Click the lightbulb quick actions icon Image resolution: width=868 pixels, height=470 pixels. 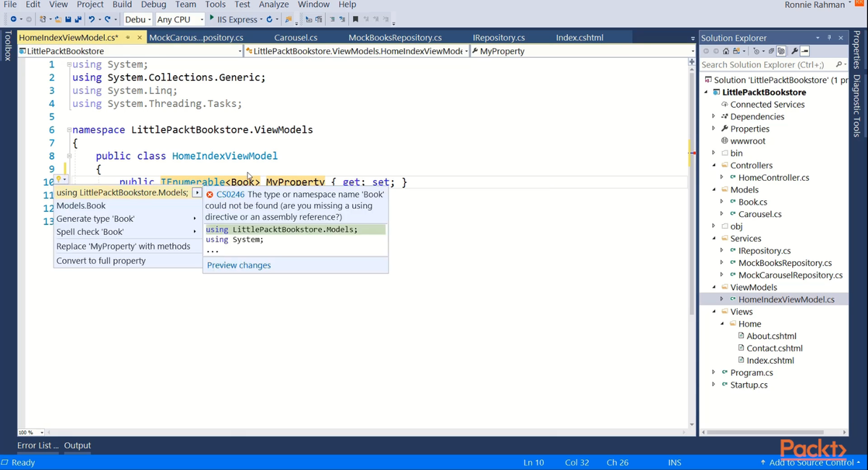[59, 179]
